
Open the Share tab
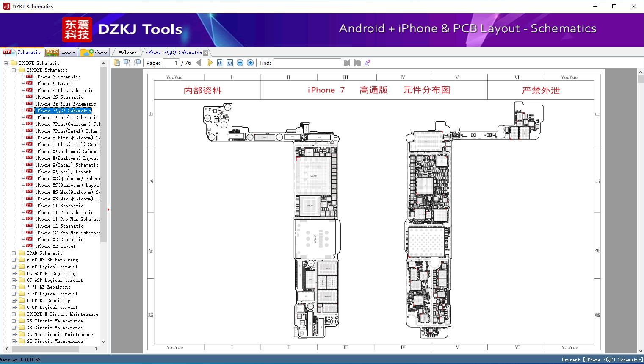(94, 53)
